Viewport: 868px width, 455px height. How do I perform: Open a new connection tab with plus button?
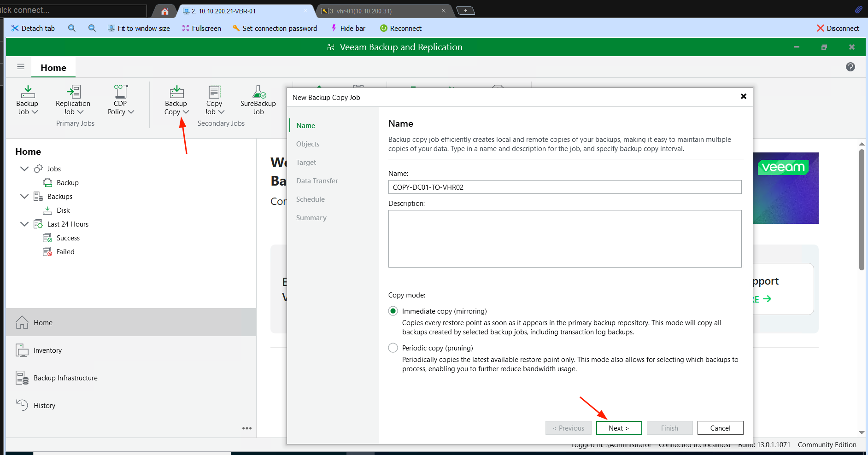465,11
